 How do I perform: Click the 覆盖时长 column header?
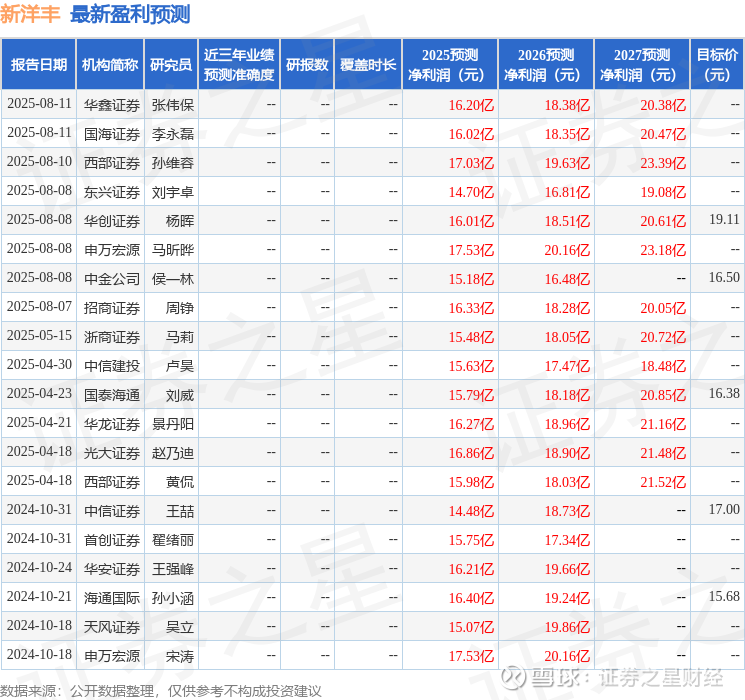click(x=368, y=65)
